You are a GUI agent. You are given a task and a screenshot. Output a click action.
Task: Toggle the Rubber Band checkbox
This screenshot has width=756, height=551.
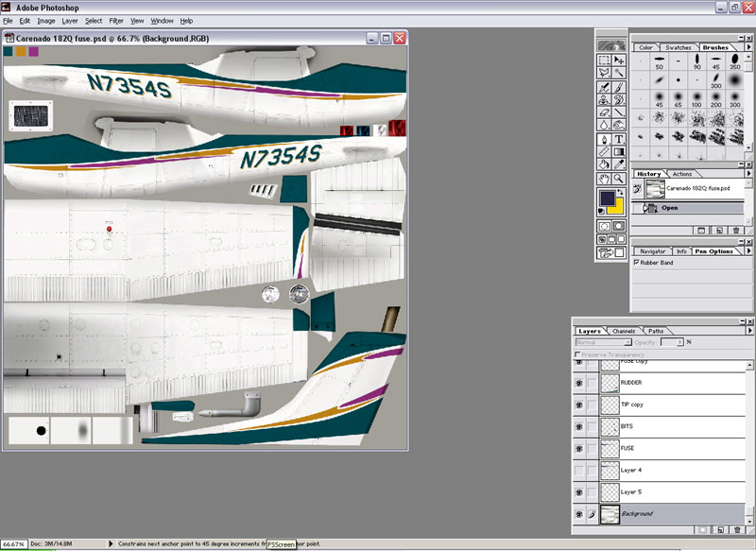[636, 263]
